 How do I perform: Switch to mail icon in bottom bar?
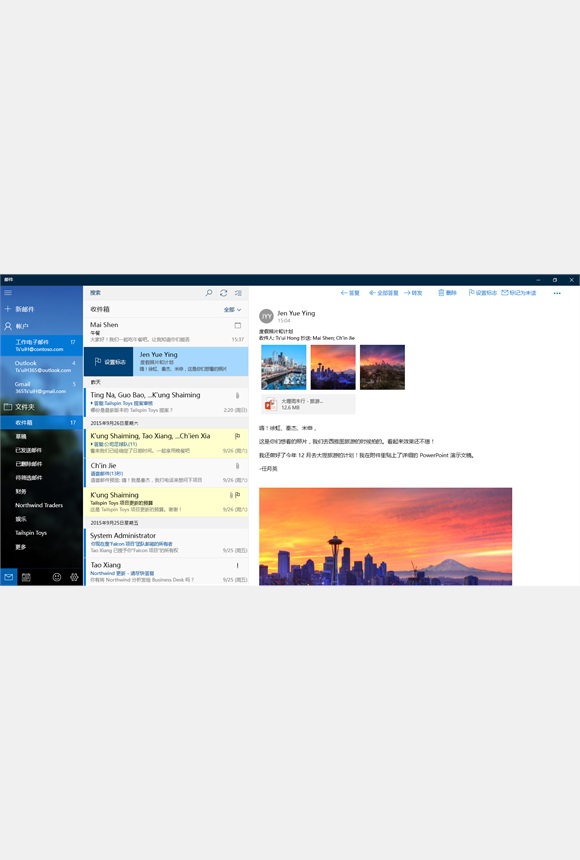click(8, 577)
